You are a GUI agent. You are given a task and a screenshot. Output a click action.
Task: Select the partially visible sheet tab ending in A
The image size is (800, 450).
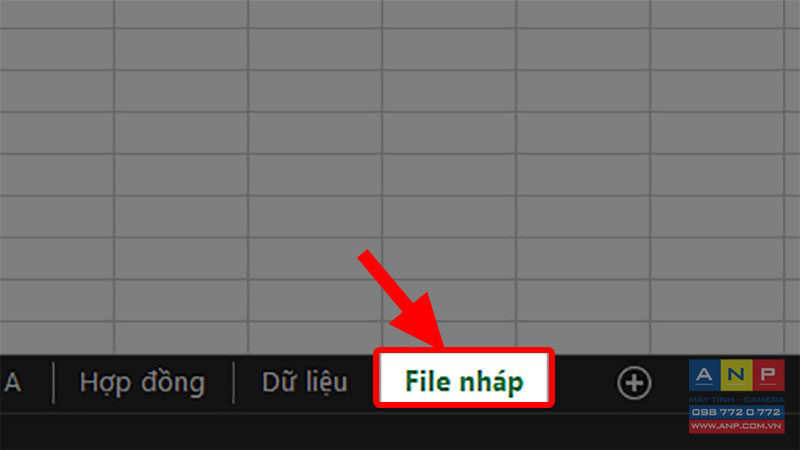[x=12, y=383]
